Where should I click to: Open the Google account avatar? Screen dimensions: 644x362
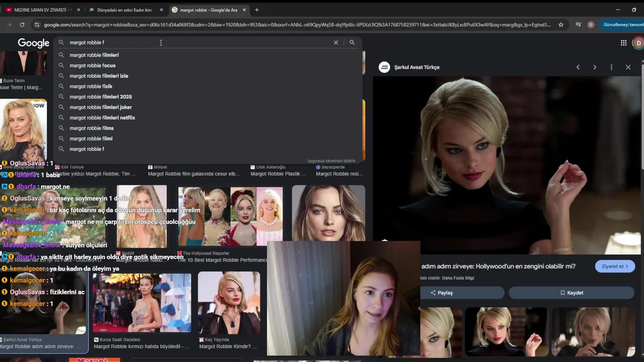click(x=638, y=43)
